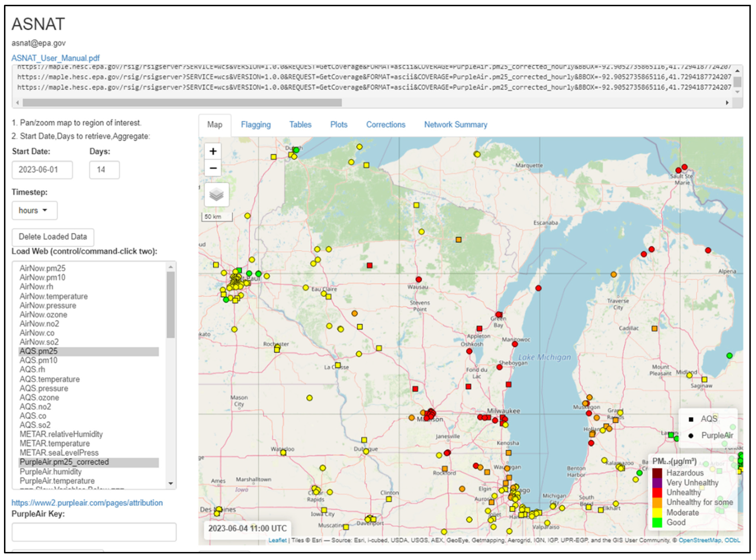The height and width of the screenshot is (560, 756).
Task: Open the ASNAT_User_Manual.pdf link
Action: [56, 58]
